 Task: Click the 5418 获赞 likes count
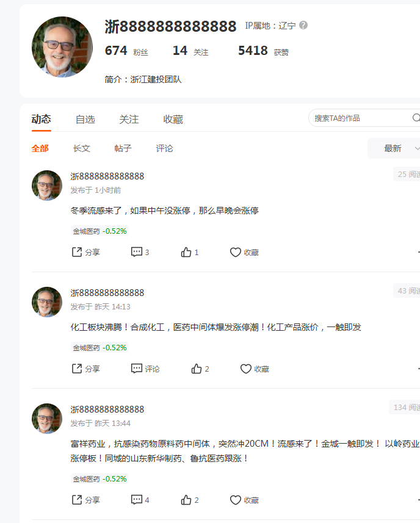[263, 51]
